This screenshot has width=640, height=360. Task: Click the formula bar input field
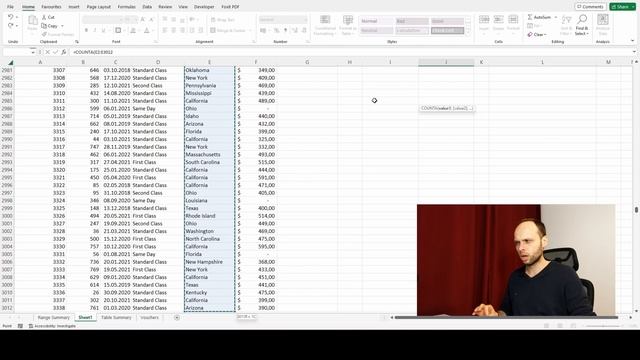tap(351, 52)
